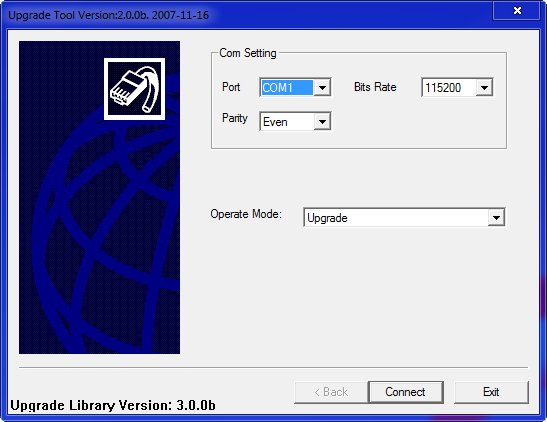
Task: Click the Com Setting group title
Action: click(x=248, y=53)
